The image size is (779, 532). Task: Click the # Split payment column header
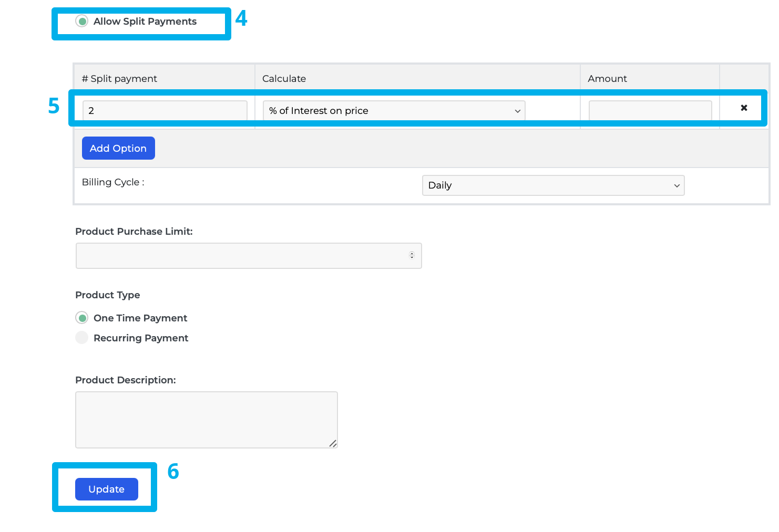coord(119,78)
